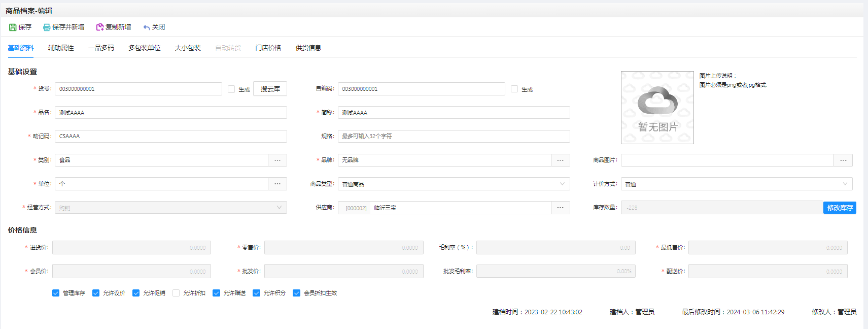The image size is (868, 329).
Task: Uncheck the 允许积分 checkbox
Action: click(256, 293)
